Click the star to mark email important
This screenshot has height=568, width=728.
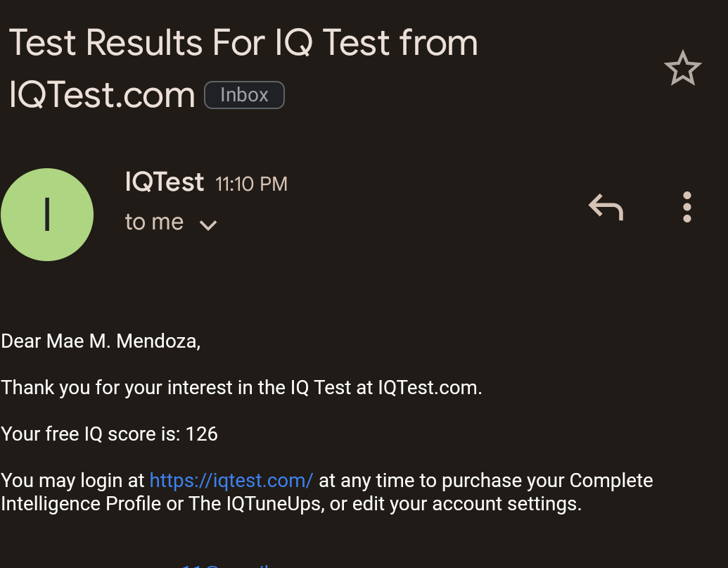[682, 68]
